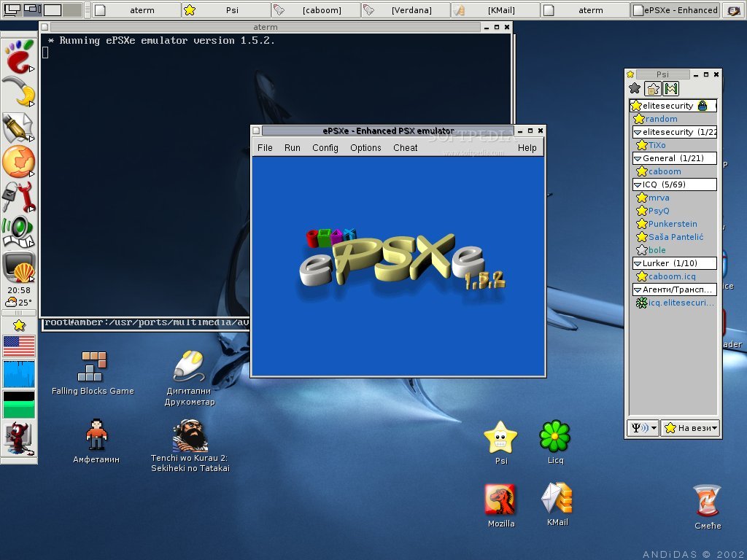Collapse the General (1/21) contact group
The height and width of the screenshot is (560, 747).
coord(638,158)
